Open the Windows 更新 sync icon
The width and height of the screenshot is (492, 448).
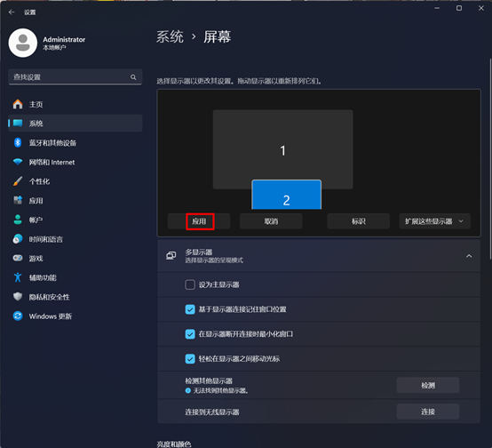18,316
